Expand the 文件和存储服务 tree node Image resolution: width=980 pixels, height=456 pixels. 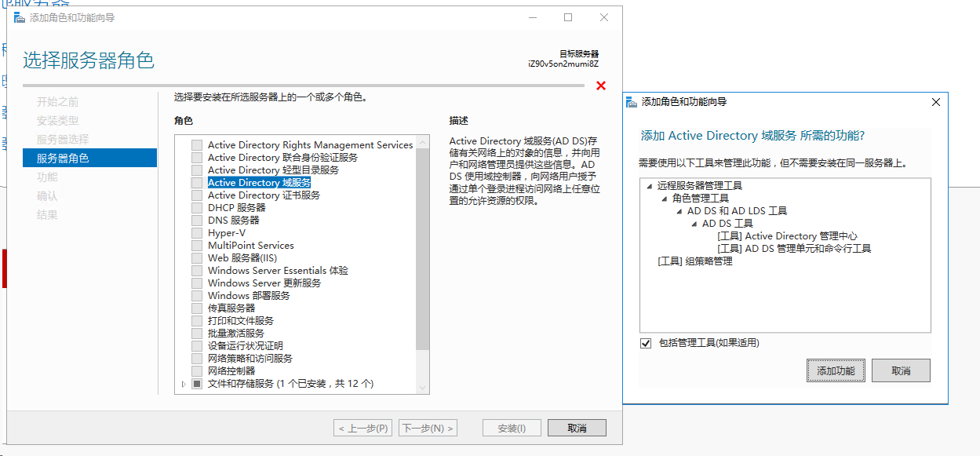[184, 384]
